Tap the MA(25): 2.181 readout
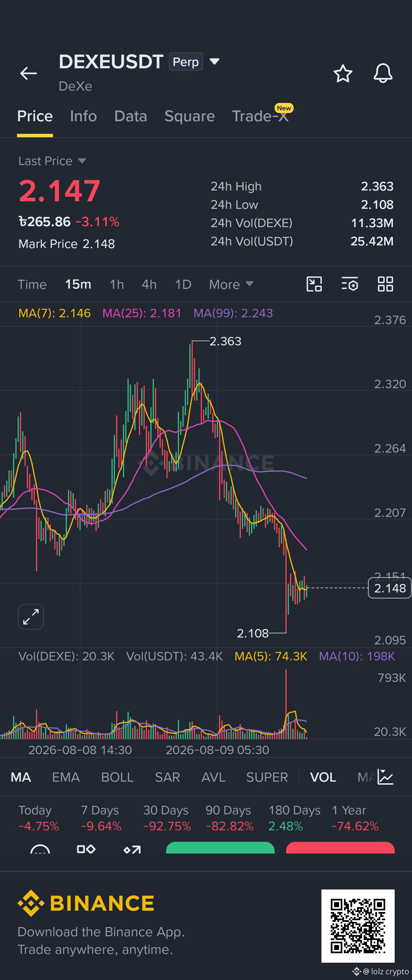Viewport: 412px width, 980px height. pyautogui.click(x=142, y=313)
